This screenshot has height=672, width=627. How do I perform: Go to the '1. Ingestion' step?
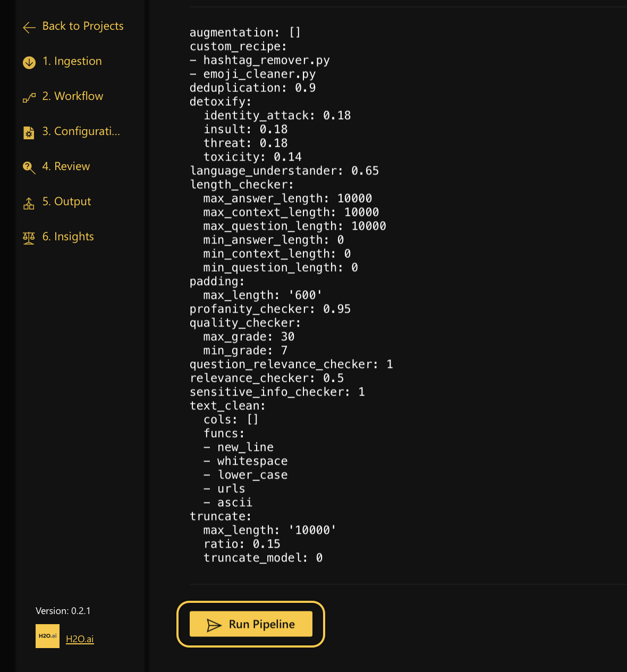(x=72, y=61)
